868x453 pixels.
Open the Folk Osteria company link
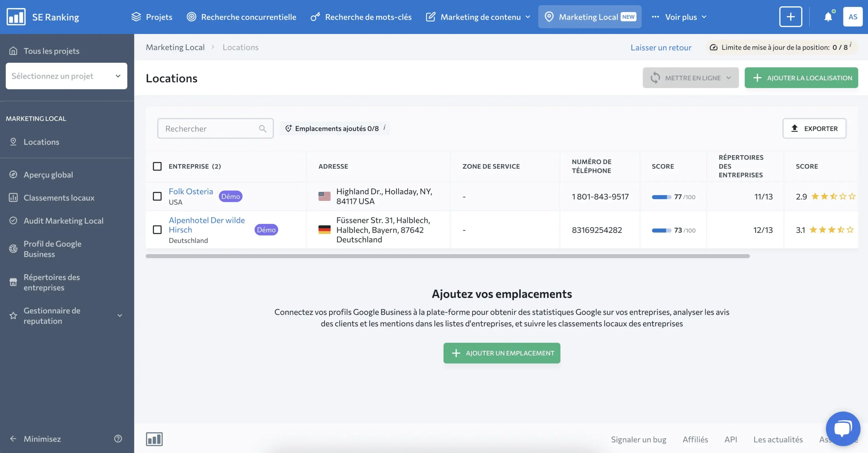click(x=191, y=191)
